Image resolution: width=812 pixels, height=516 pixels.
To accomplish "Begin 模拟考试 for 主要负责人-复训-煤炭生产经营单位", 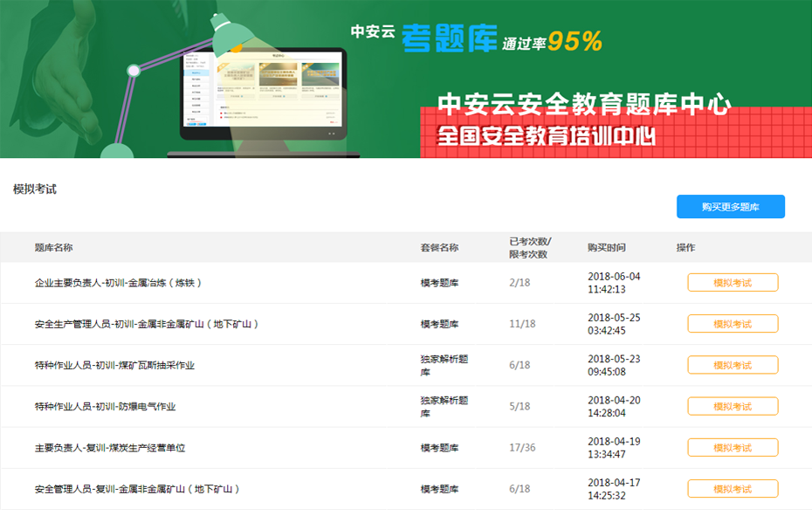I will coord(733,448).
